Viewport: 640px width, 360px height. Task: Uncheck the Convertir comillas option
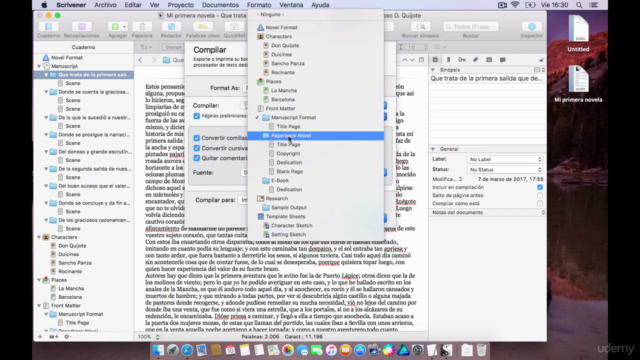[197, 138]
